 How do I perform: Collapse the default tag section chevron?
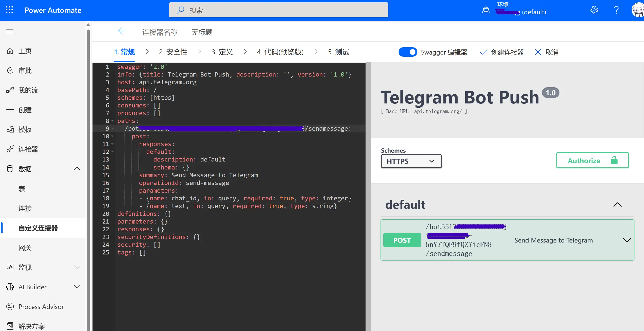(x=617, y=205)
